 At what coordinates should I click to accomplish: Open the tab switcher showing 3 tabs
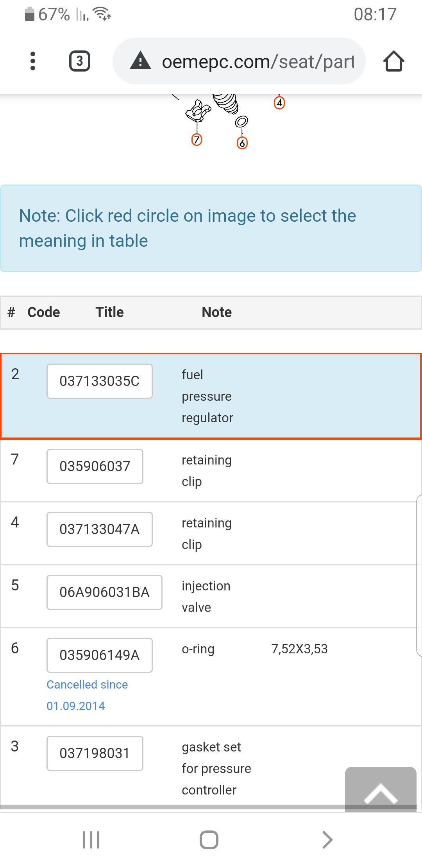[80, 61]
